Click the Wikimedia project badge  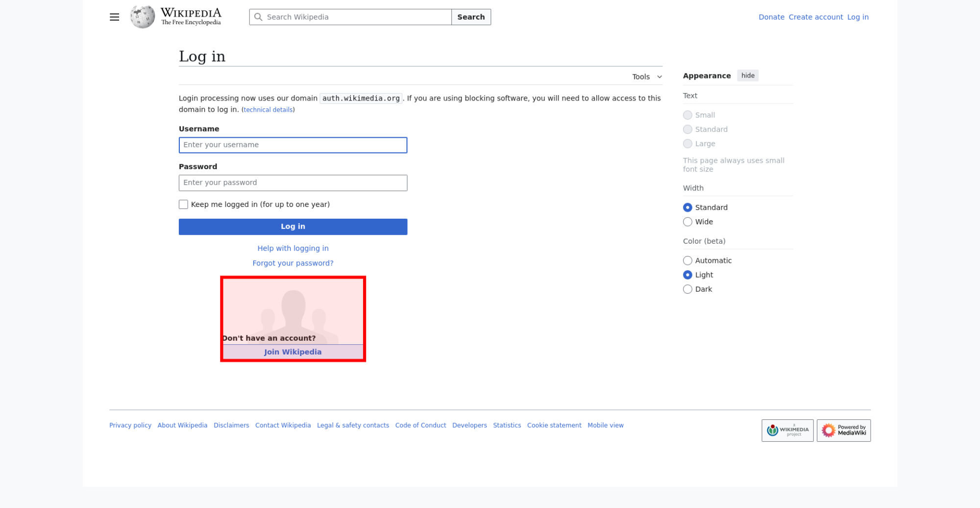[x=787, y=431]
